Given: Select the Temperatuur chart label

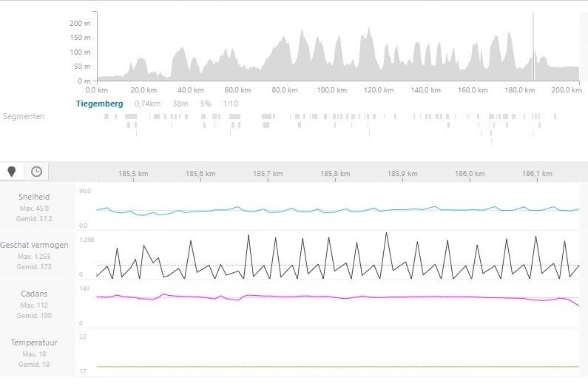Looking at the screenshot, I should click(34, 342).
